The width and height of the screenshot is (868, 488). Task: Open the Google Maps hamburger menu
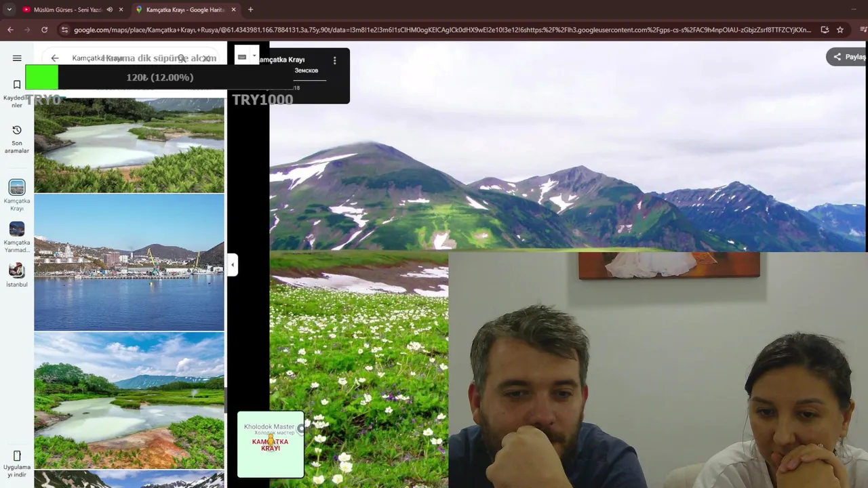(x=17, y=58)
